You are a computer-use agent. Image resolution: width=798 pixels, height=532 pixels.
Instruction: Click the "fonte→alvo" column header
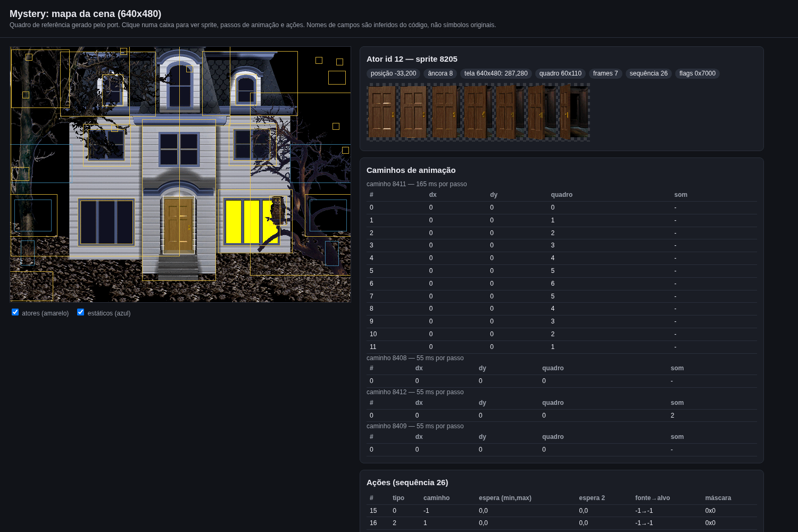(652, 498)
